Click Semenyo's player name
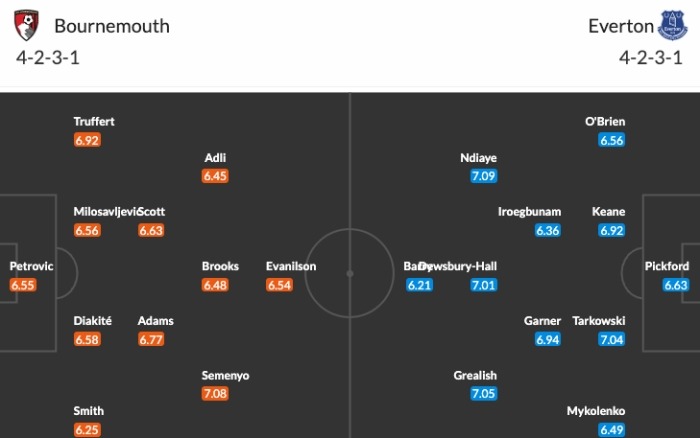The image size is (700, 438). pyautogui.click(x=225, y=375)
